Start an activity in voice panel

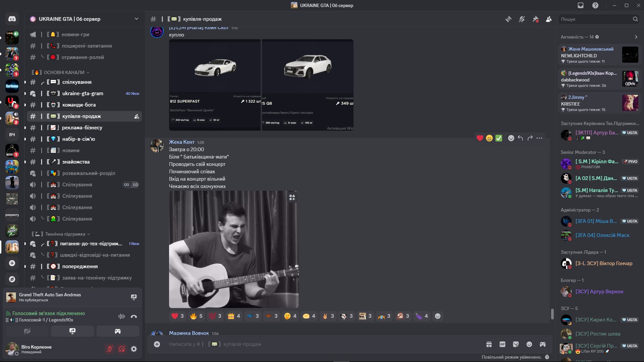118,331
